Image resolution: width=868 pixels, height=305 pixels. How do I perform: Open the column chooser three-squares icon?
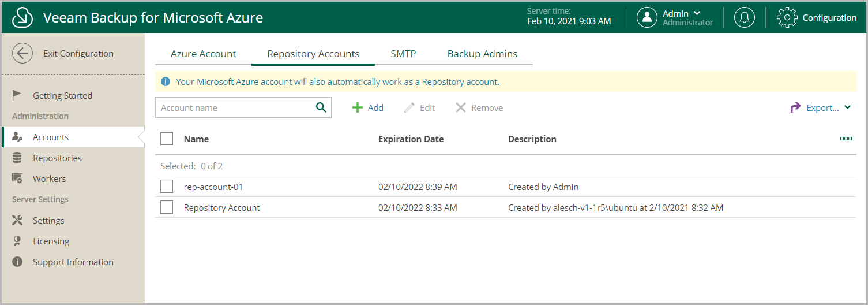[x=846, y=139]
